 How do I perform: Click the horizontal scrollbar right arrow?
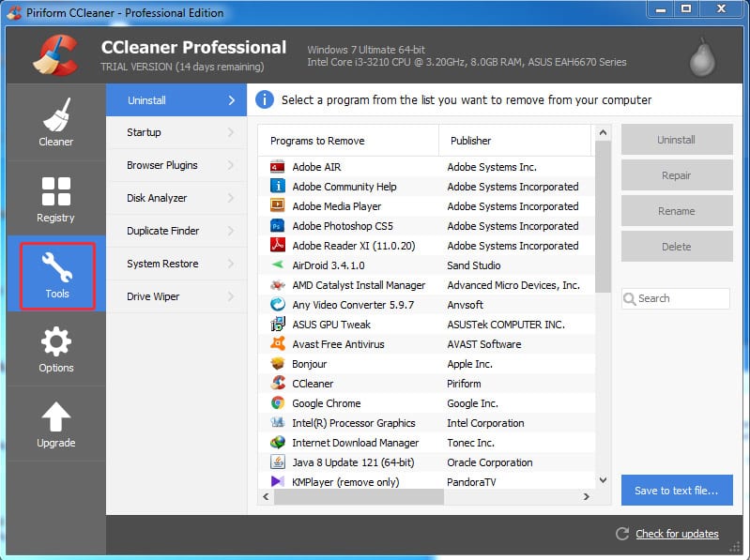[587, 497]
